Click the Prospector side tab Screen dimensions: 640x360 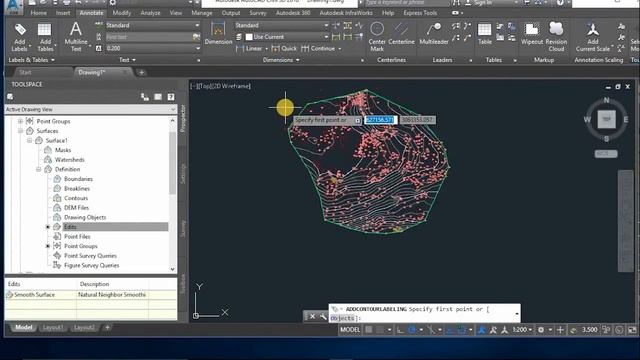point(183,118)
